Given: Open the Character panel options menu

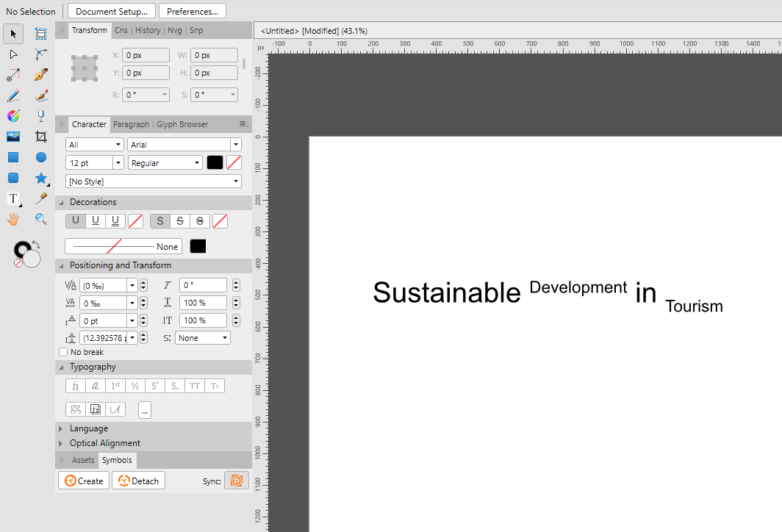Looking at the screenshot, I should click(x=243, y=124).
